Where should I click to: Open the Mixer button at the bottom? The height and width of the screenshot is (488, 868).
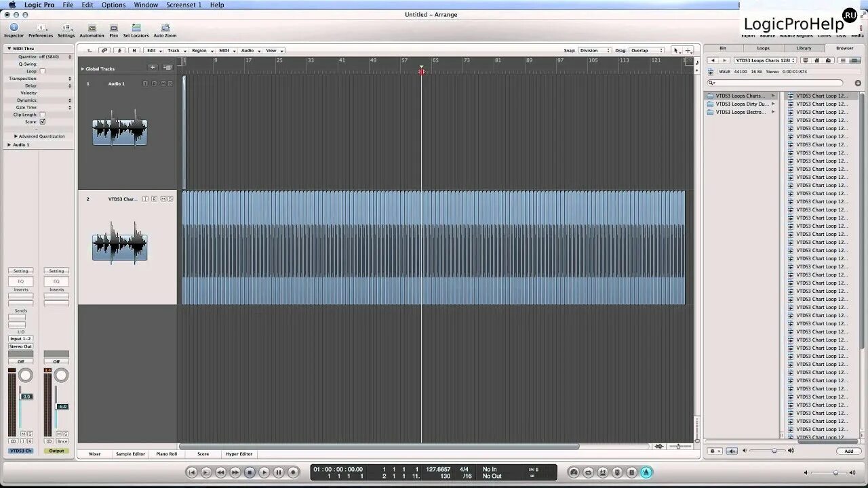point(95,454)
